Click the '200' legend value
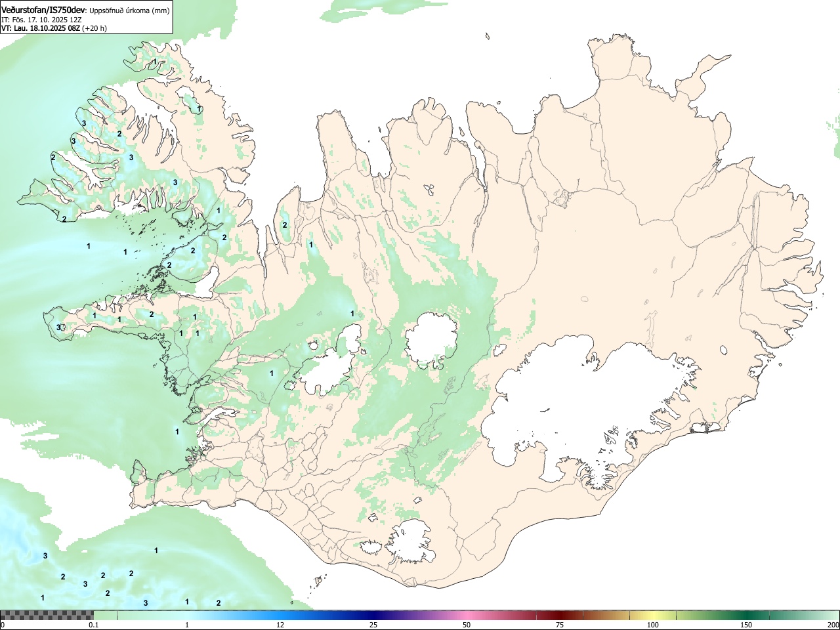Screen dimensions: 840x630 [x=833, y=625]
